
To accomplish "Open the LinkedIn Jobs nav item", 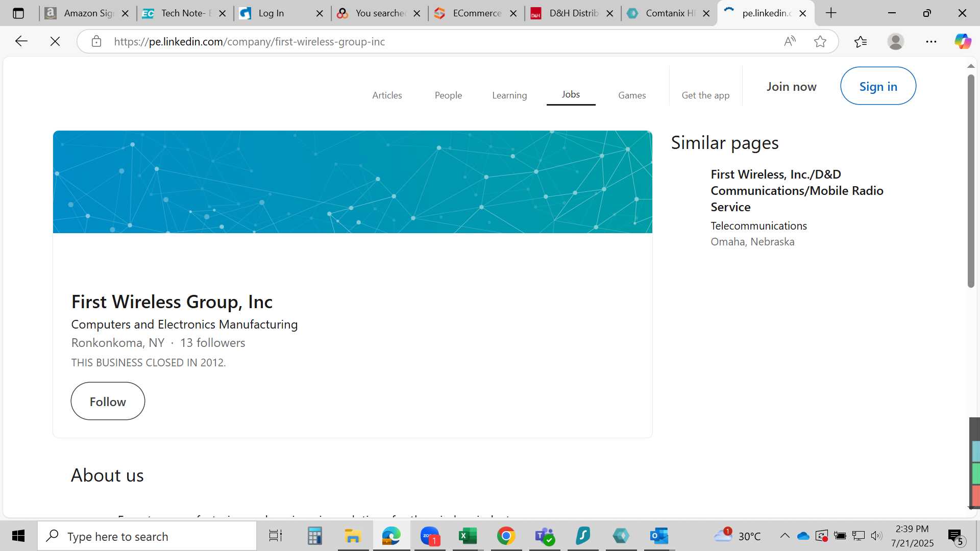I will pyautogui.click(x=571, y=94).
